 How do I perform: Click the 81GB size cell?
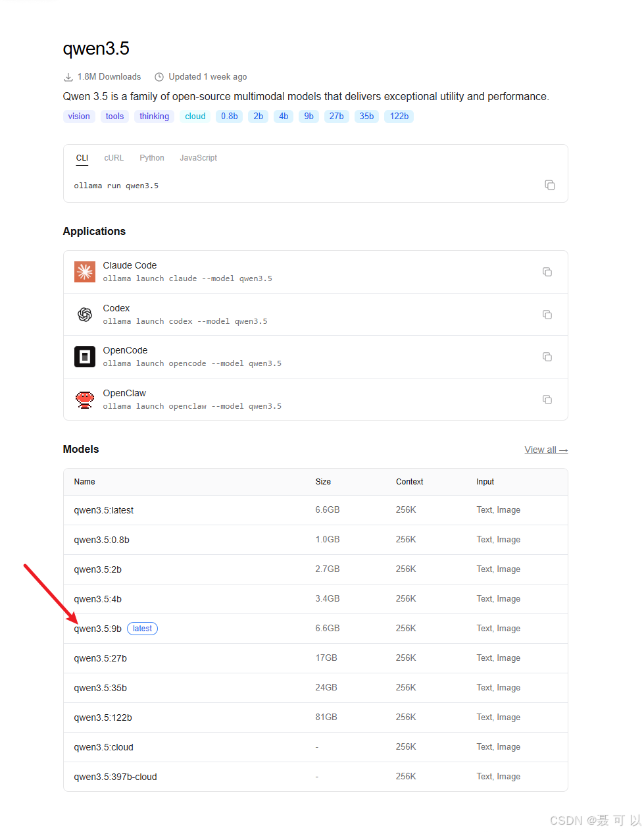point(326,717)
